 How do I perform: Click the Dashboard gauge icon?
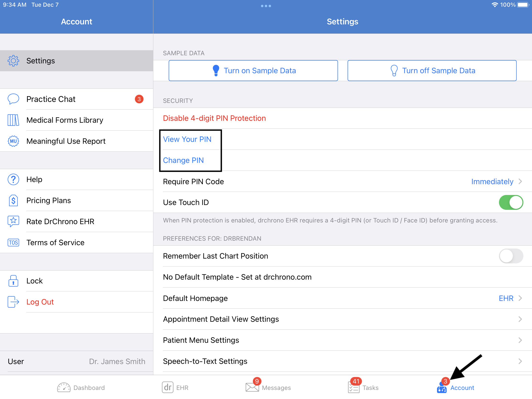[64, 388]
